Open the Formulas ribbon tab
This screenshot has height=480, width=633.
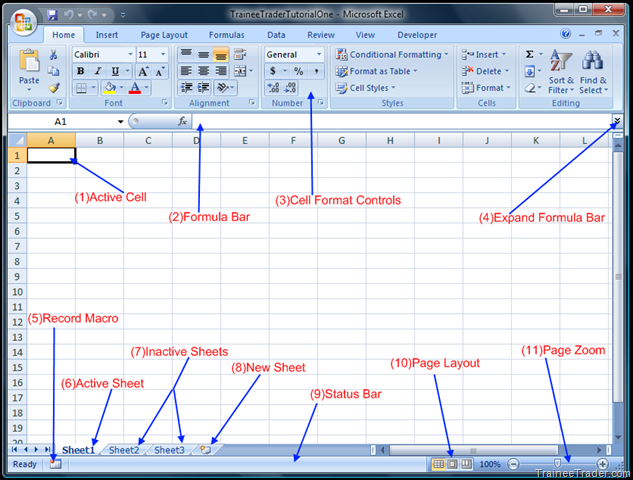[226, 34]
